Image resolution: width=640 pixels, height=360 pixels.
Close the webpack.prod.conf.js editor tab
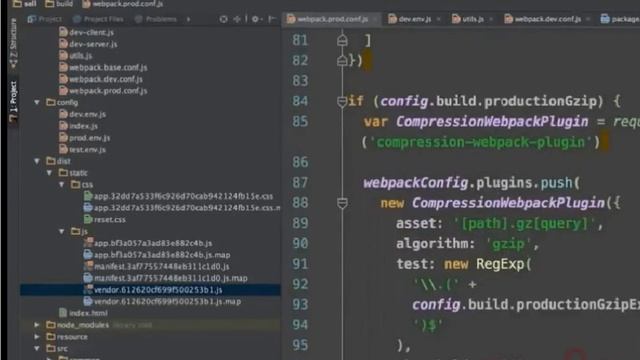(x=375, y=19)
